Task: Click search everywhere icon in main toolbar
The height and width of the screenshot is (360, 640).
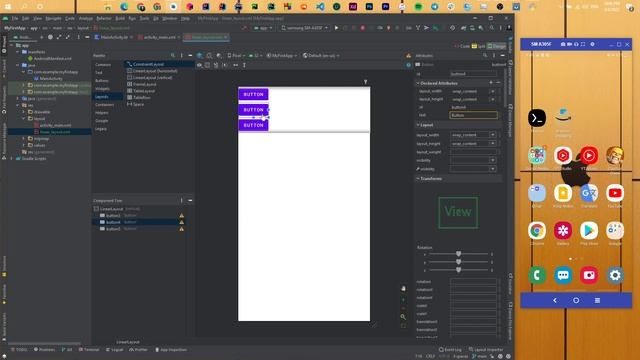Action: (x=492, y=28)
